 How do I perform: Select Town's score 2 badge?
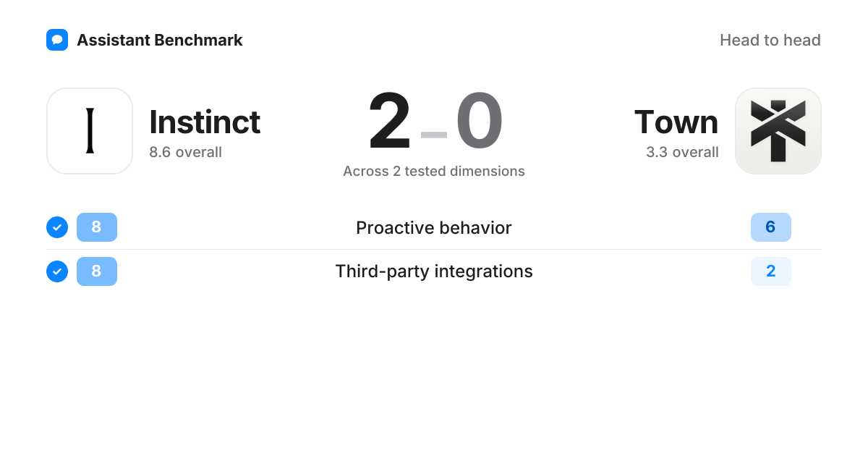pos(771,271)
